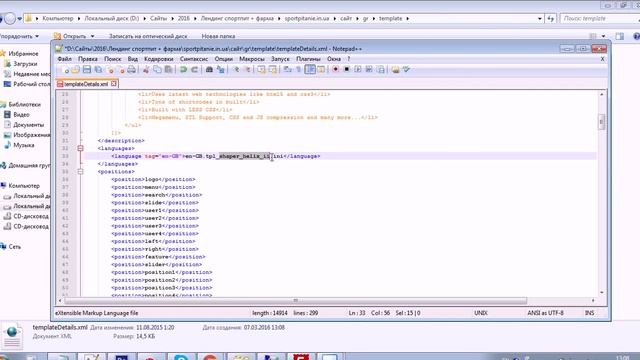Toggle the indent guide toolbar icon
640x360 pixels.
pyautogui.click(x=310, y=70)
